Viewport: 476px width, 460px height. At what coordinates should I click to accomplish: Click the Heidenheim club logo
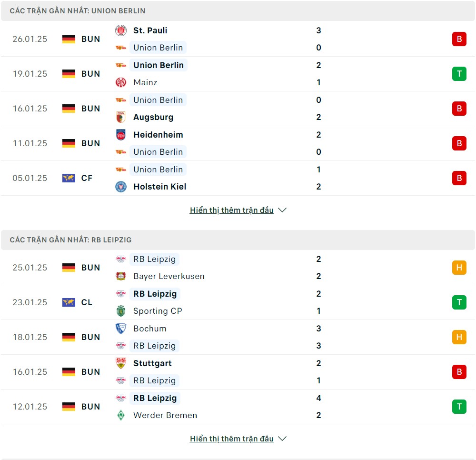coord(121,135)
